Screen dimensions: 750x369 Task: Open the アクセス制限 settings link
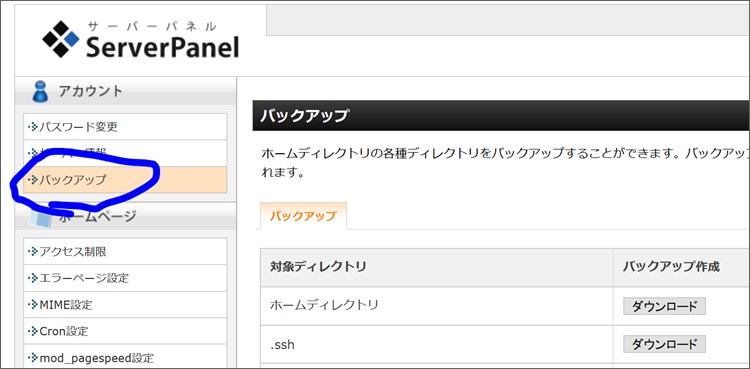[x=125, y=251]
